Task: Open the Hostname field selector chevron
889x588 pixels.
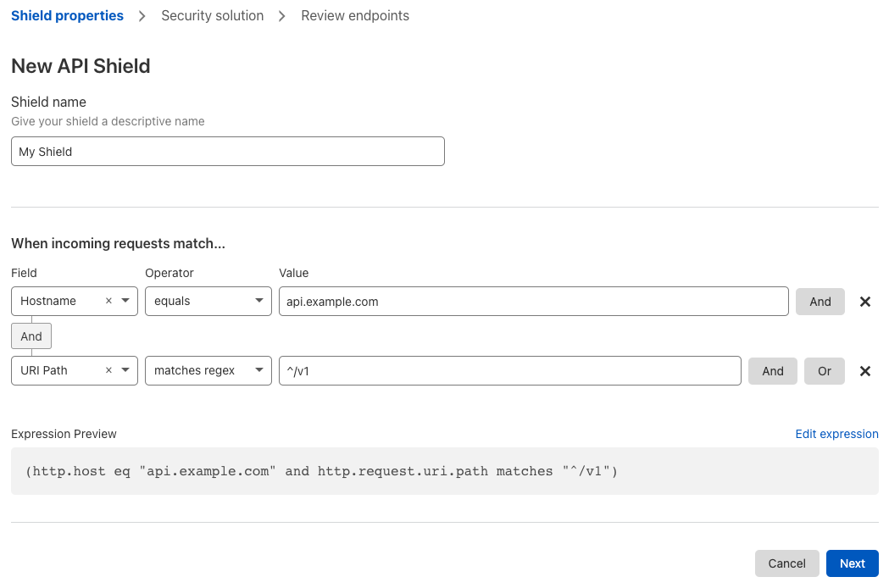Action: [125, 301]
